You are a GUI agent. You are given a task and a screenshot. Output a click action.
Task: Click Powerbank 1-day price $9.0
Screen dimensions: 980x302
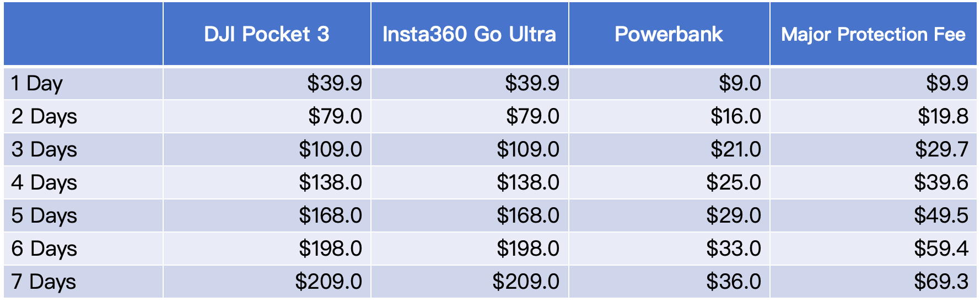click(669, 83)
